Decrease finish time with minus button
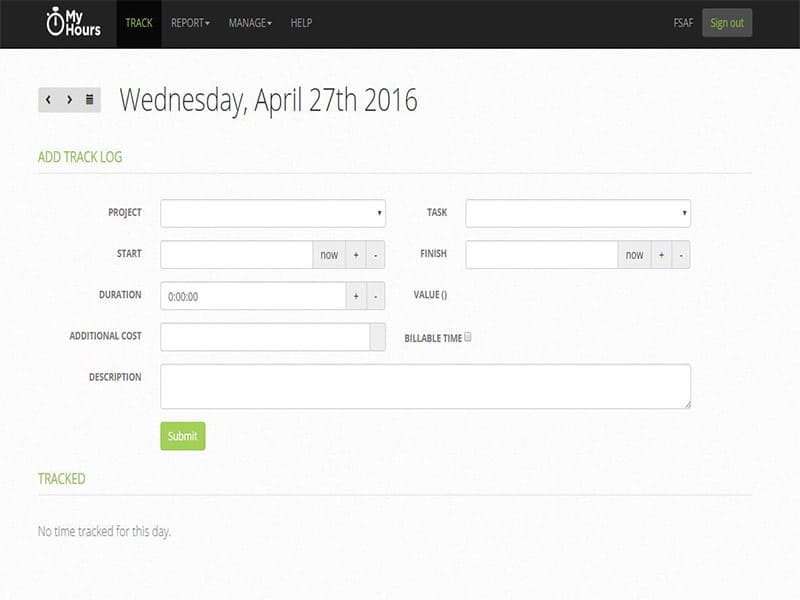 [681, 255]
